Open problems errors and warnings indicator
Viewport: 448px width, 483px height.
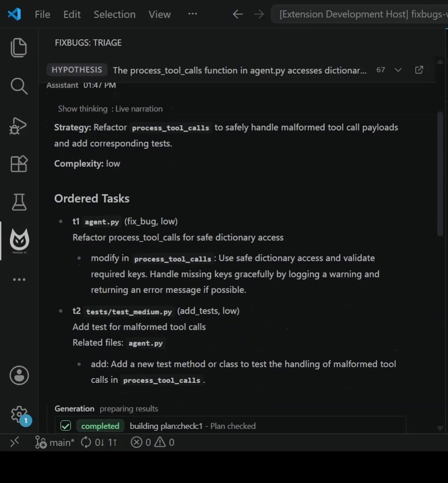click(152, 442)
